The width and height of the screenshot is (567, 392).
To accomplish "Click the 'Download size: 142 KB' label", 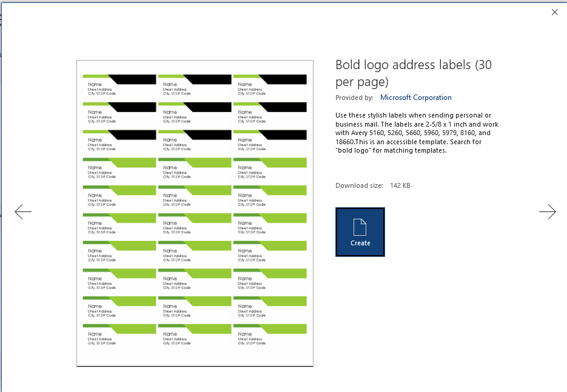I will (373, 185).
